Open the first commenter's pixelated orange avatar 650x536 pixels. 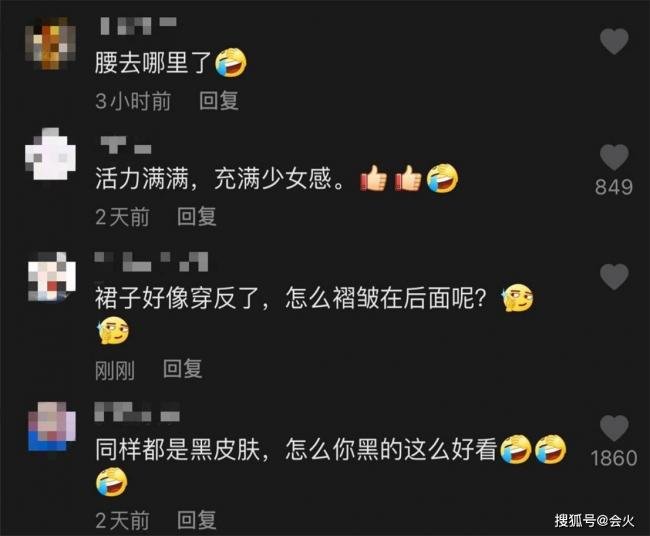coord(51,43)
